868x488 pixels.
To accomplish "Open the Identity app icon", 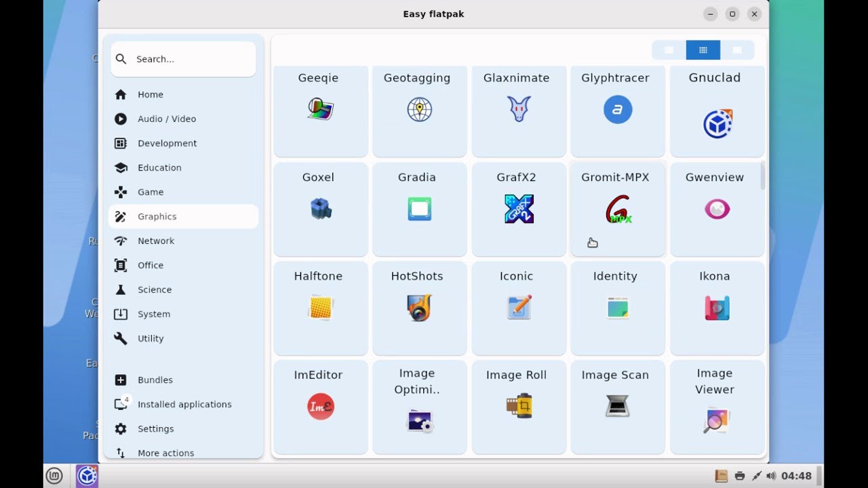I will pos(618,308).
